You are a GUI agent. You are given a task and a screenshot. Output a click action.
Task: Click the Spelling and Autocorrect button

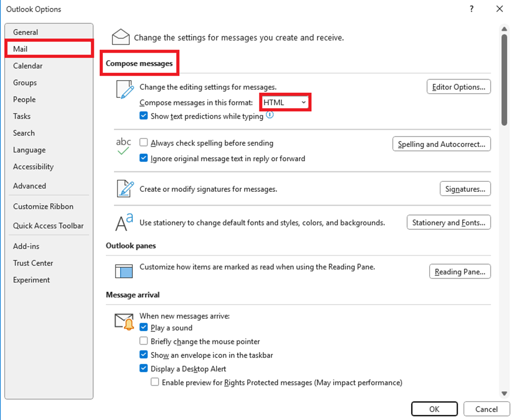coord(441,144)
